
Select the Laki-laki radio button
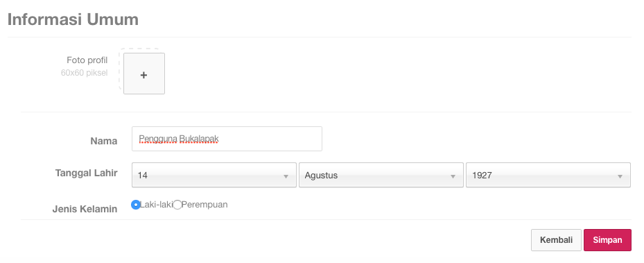pos(136,205)
